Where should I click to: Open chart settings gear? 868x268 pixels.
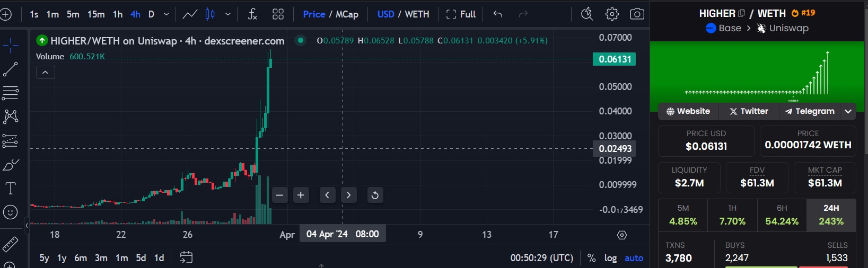(612, 14)
